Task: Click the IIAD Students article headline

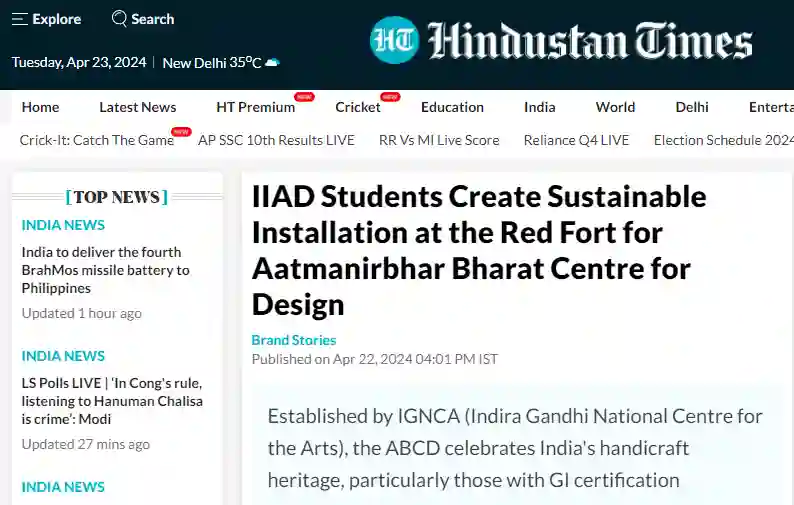Action: 479,250
